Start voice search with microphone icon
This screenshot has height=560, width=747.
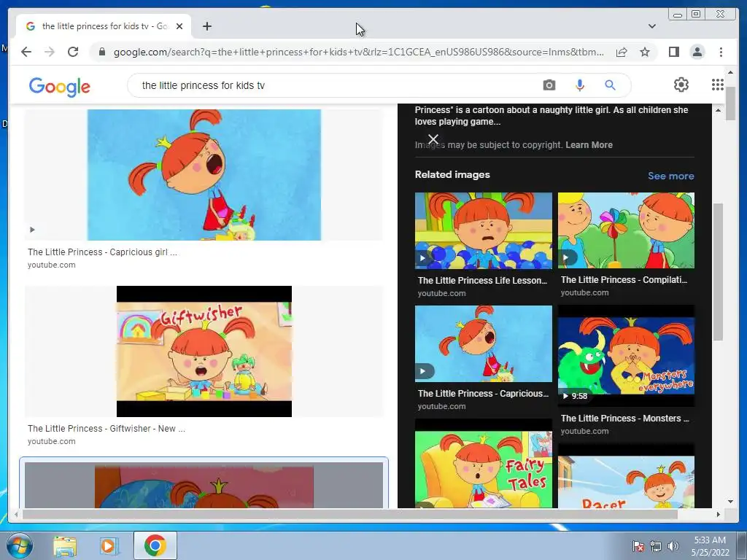pos(579,85)
